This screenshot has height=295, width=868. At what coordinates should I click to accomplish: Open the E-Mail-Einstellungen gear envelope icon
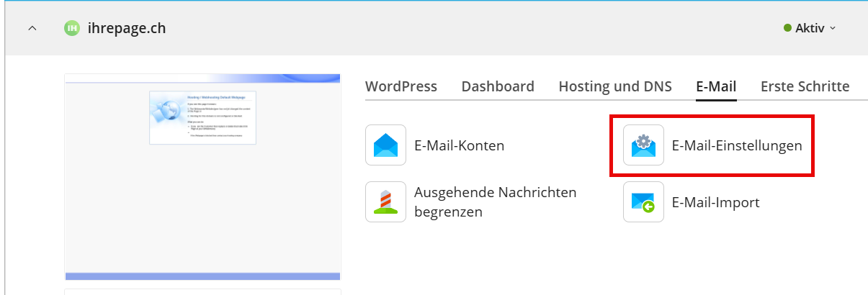point(643,145)
